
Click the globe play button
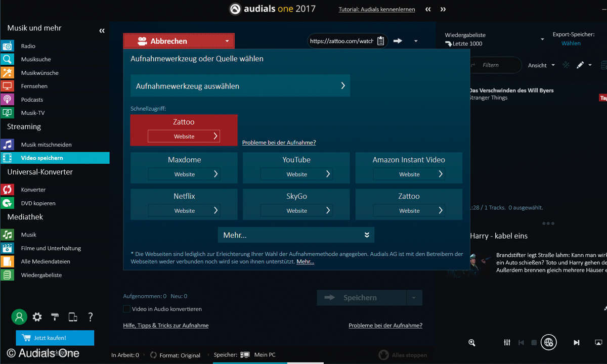pos(548,343)
